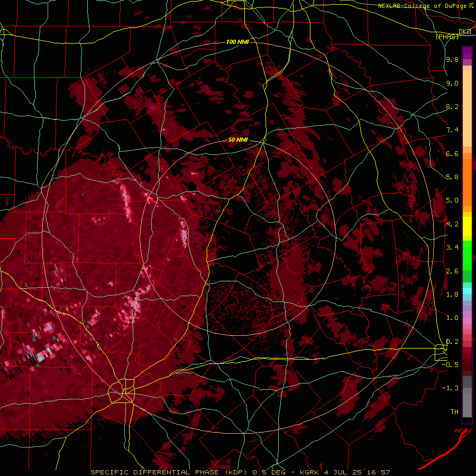Click the "3.4" color scale value
The image size is (476, 476).
[452, 248]
